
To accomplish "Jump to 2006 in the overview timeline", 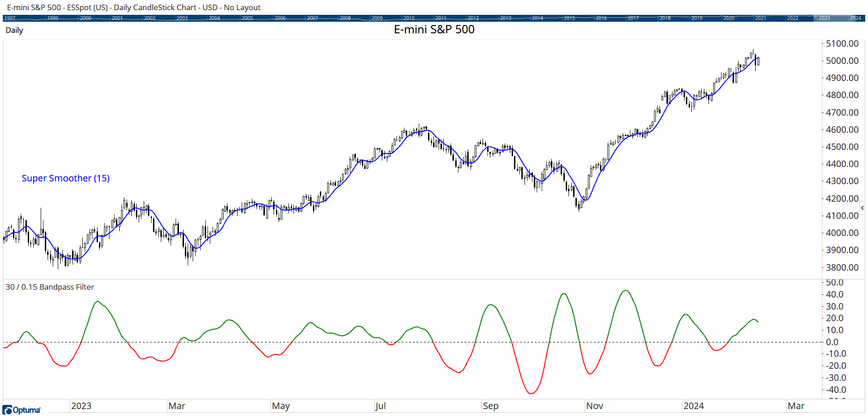I will [x=280, y=18].
